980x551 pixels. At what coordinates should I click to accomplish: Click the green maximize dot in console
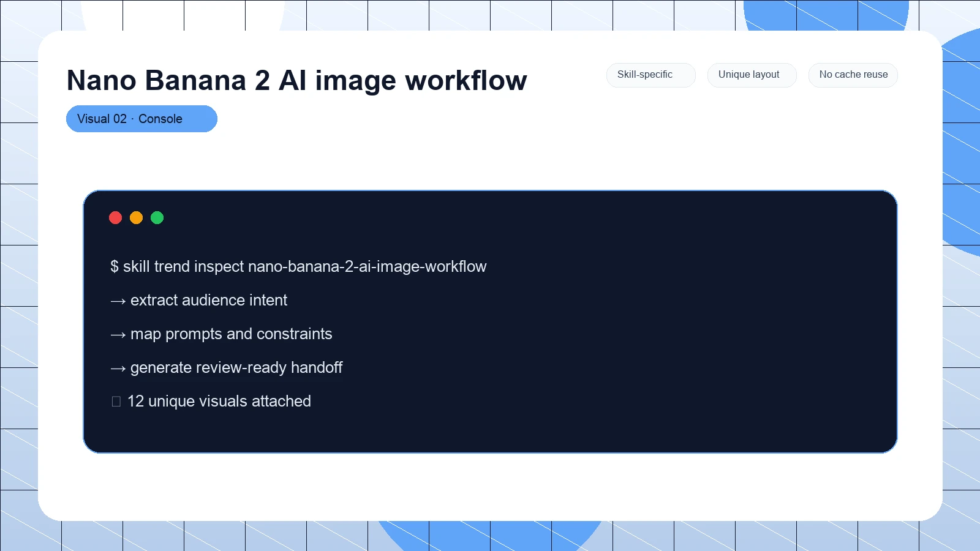click(x=157, y=217)
